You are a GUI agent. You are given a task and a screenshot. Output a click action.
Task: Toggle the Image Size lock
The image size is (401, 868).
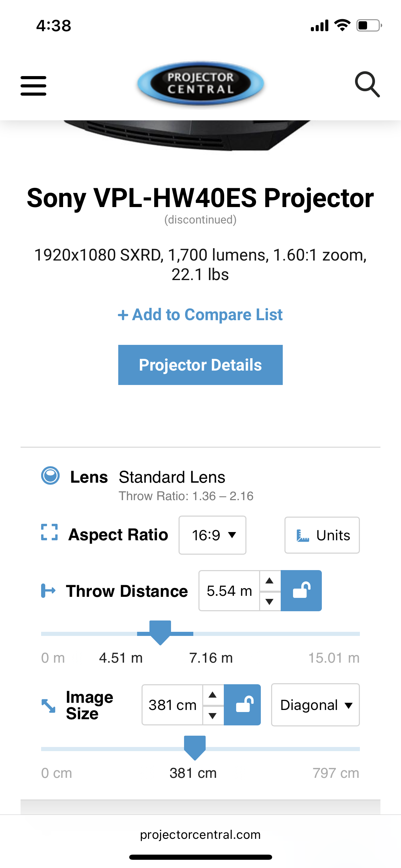[242, 705]
